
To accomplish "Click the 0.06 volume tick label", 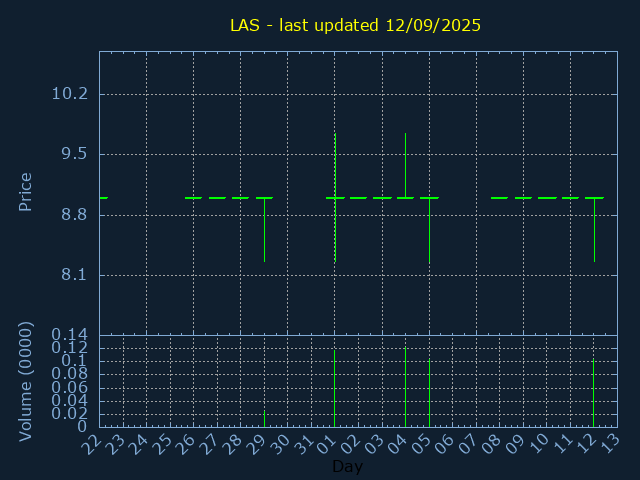I will [x=69, y=387].
